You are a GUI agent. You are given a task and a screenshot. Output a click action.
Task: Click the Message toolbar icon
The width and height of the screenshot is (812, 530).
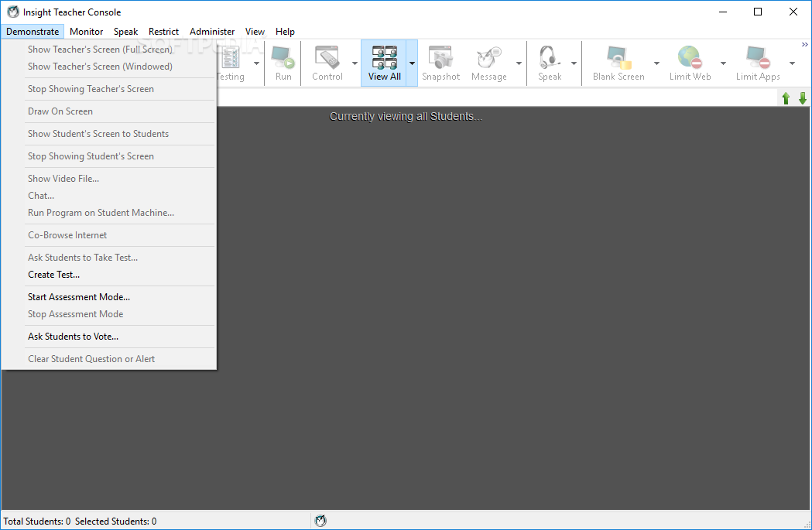click(489, 57)
